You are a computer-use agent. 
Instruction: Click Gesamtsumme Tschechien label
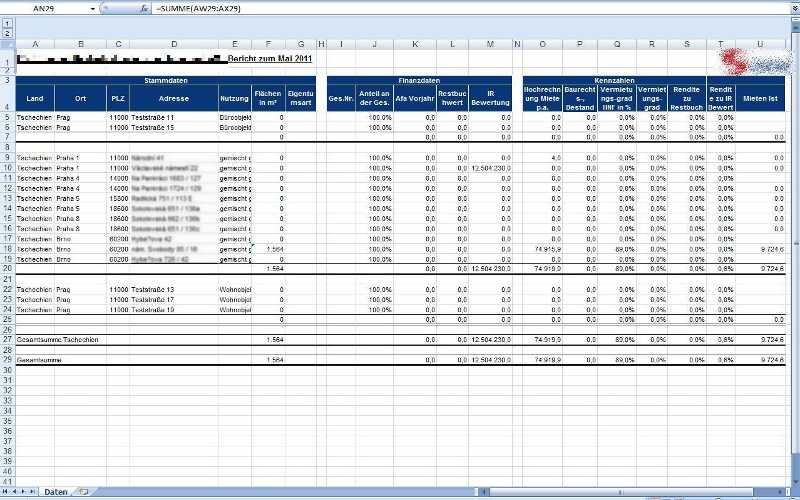pyautogui.click(x=57, y=339)
